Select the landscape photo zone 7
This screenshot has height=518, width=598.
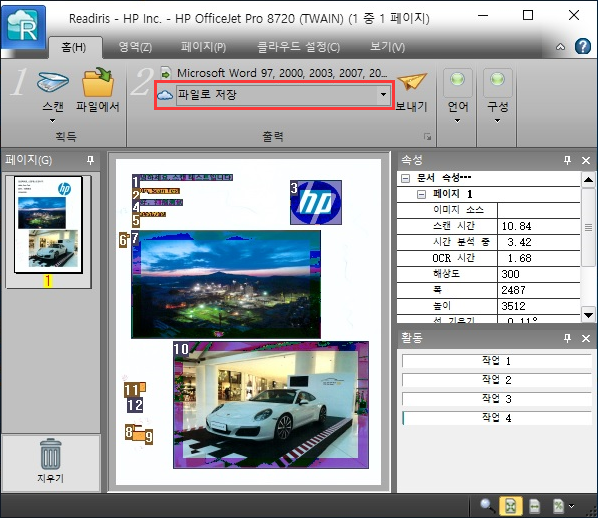(x=226, y=285)
